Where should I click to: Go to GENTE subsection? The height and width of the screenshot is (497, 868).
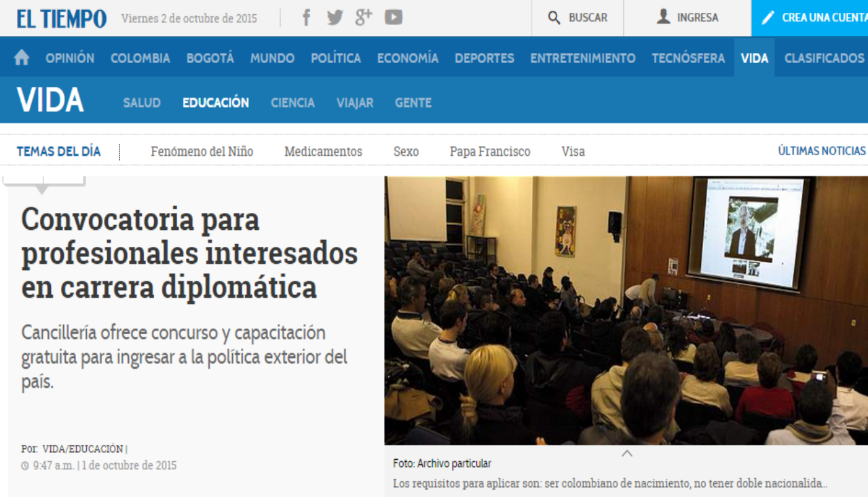[x=413, y=103]
